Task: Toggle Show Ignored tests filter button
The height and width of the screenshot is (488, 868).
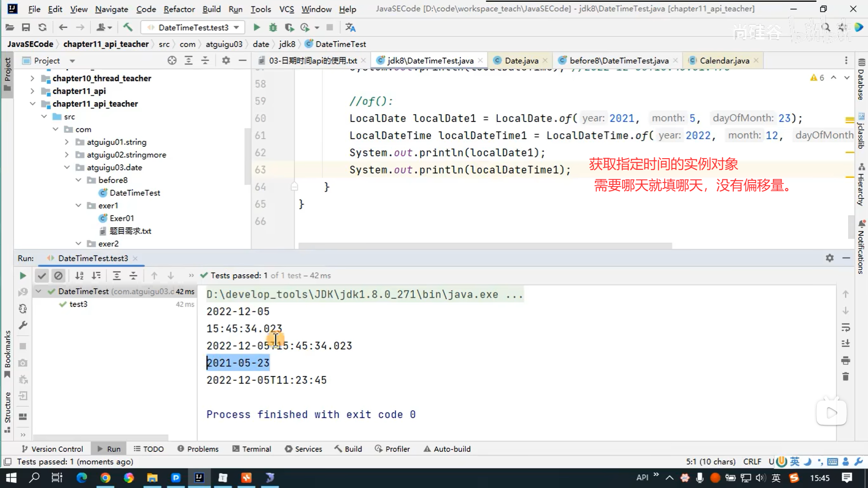Action: 58,276
